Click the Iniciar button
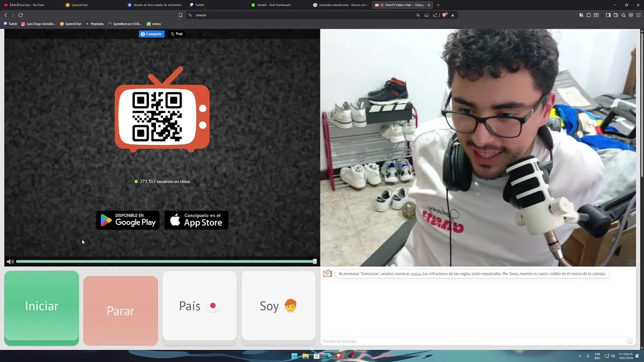The height and width of the screenshot is (362, 644). 42,308
